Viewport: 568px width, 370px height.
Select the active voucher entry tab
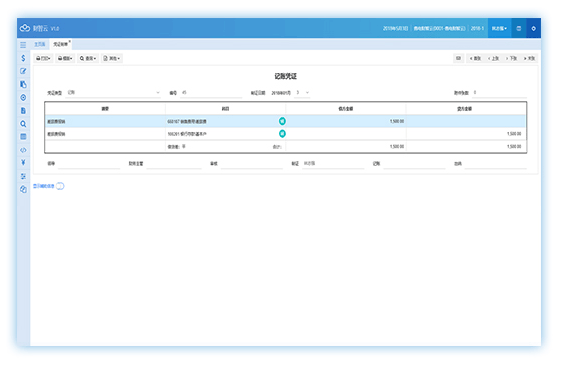(x=60, y=44)
